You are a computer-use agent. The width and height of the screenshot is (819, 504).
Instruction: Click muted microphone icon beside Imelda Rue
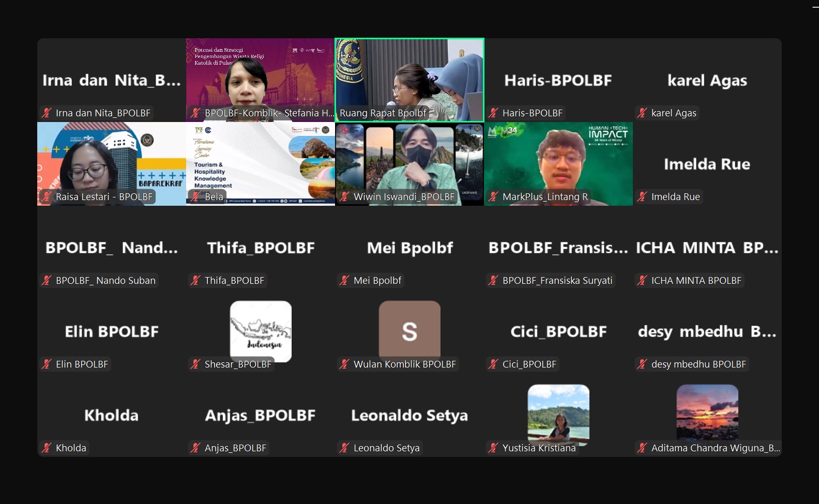coord(642,196)
